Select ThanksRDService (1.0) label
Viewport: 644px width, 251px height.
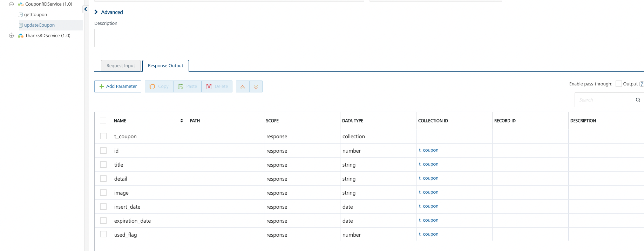point(48,36)
